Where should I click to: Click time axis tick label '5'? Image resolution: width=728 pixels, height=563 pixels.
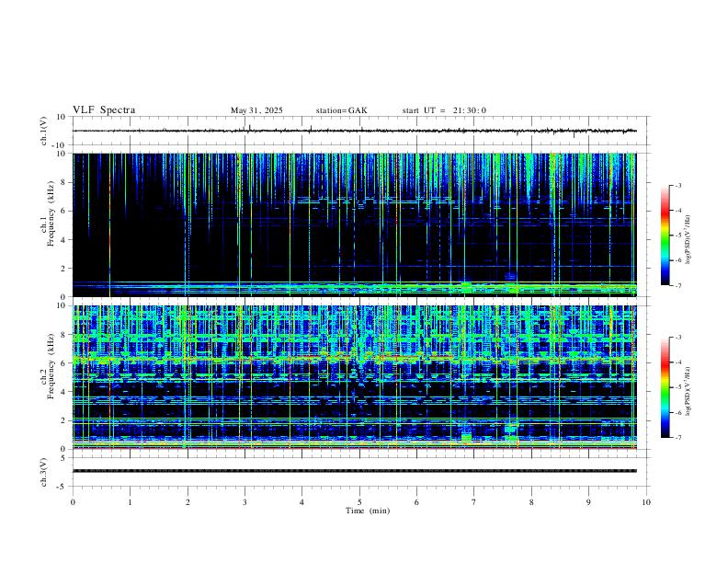[359, 502]
